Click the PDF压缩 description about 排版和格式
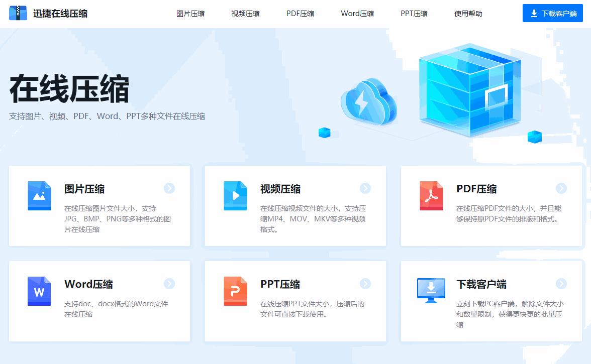Image resolution: width=591 pixels, height=364 pixels. point(509,213)
